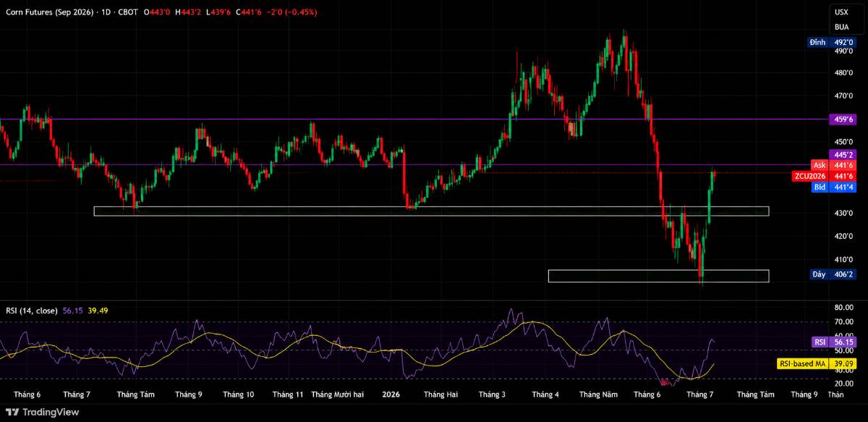This screenshot has height=422, width=868.
Task: Click the 80.00 level on the RSI scale
Action: coord(843,308)
